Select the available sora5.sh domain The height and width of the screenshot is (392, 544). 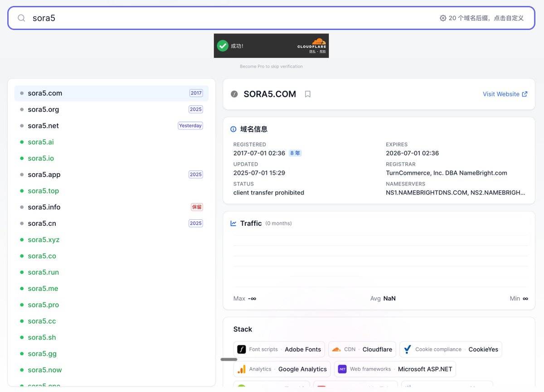(x=112, y=338)
